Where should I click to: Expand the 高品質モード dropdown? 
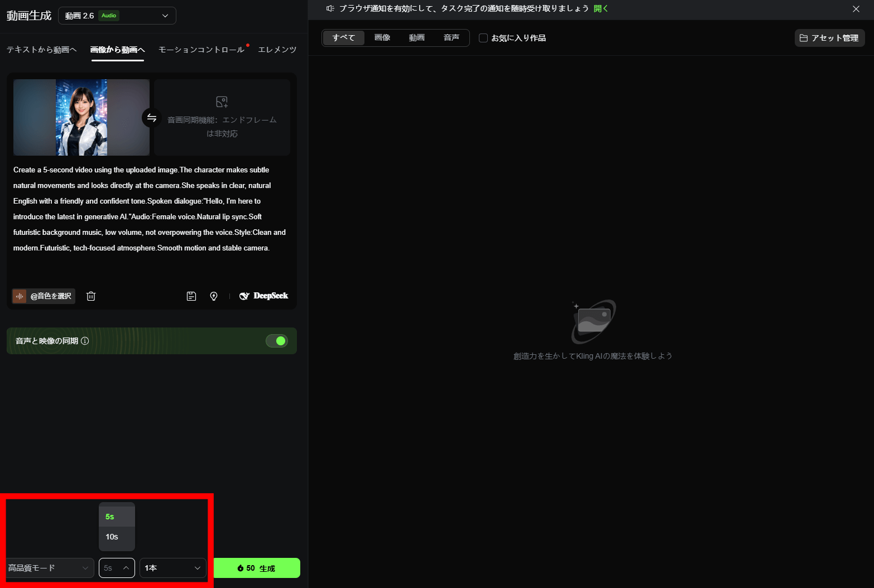click(x=49, y=568)
